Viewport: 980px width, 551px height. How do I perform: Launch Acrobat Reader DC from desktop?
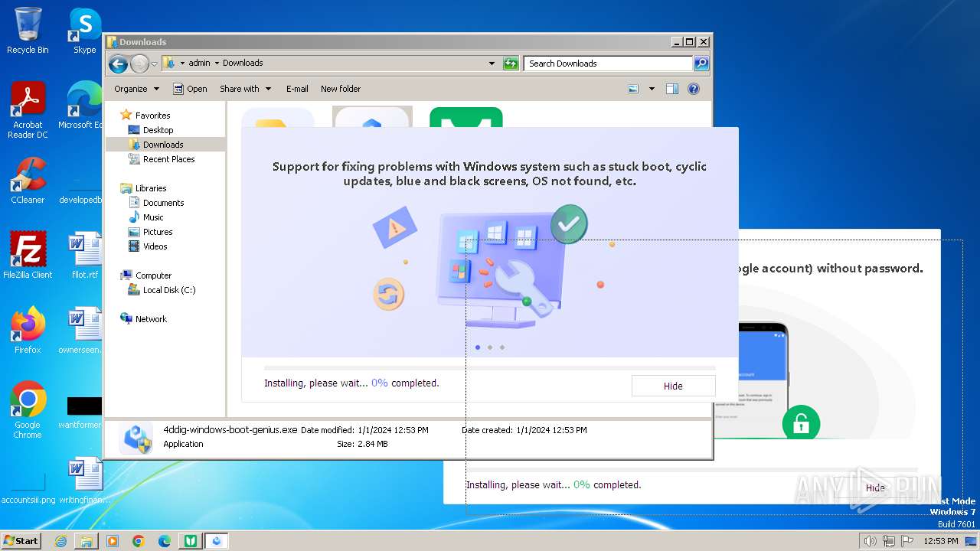(x=28, y=110)
